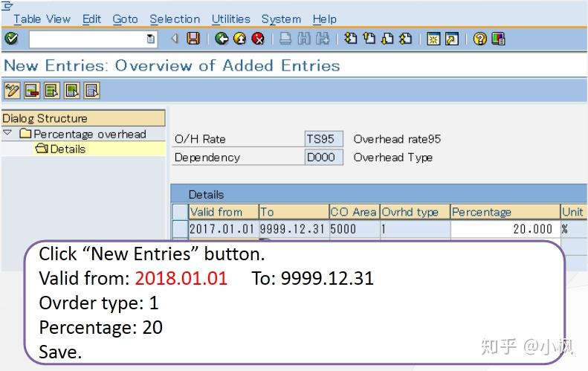This screenshot has height=371, width=588.
Task: Click the Percentage column header
Action: tap(505, 212)
